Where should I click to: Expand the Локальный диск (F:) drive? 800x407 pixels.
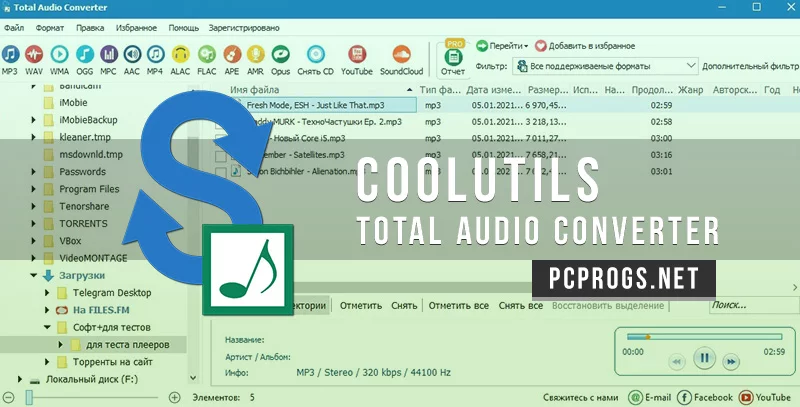[x=20, y=379]
